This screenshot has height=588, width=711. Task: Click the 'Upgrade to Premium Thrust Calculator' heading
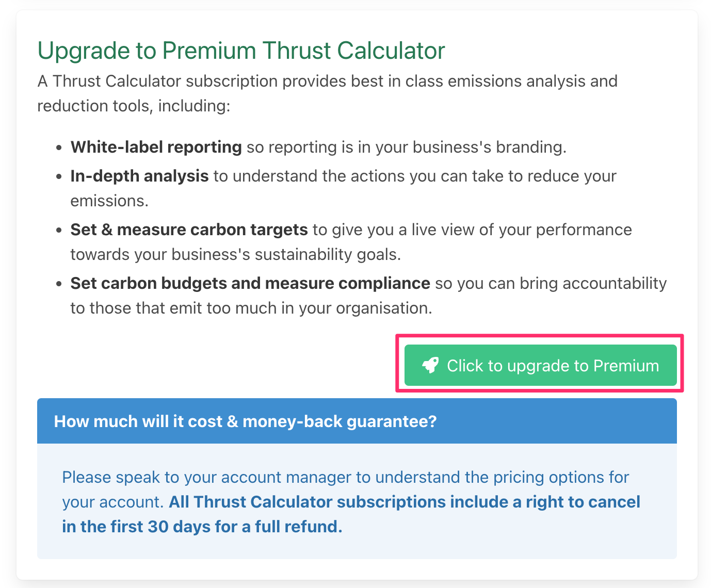[x=241, y=51]
